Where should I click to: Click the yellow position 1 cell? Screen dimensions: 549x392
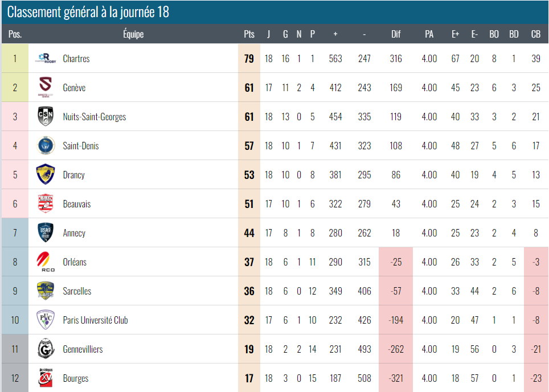(15, 59)
